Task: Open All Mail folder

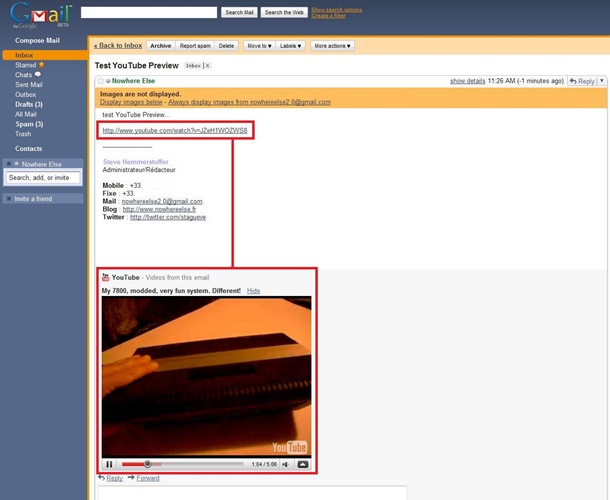Action: pos(26,114)
